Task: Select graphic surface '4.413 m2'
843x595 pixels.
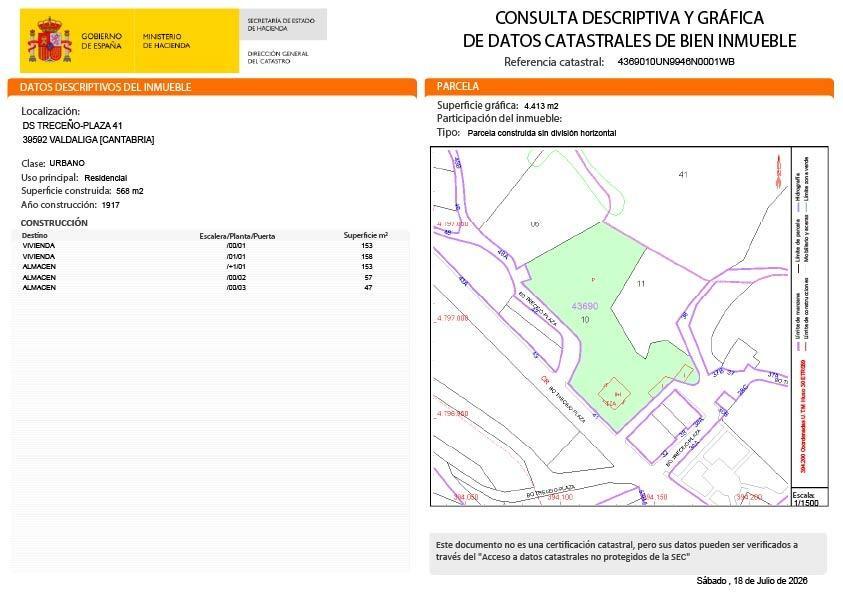Action: click(x=541, y=106)
